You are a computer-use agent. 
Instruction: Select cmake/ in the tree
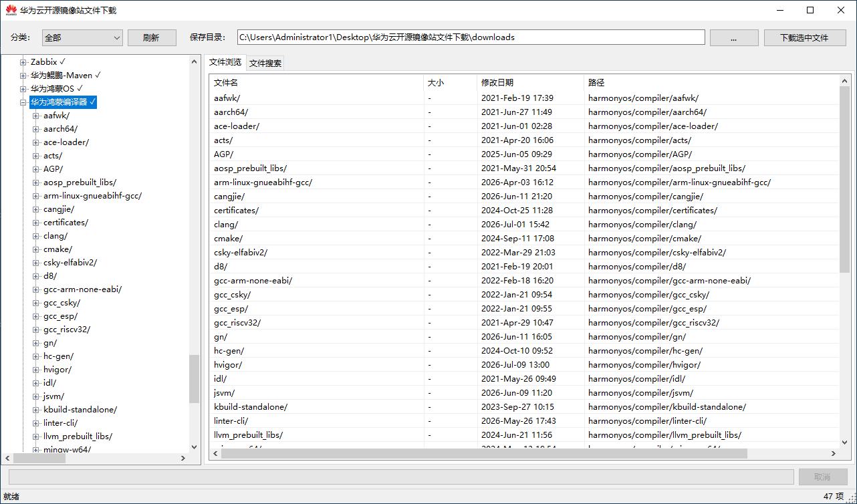pyautogui.click(x=57, y=249)
